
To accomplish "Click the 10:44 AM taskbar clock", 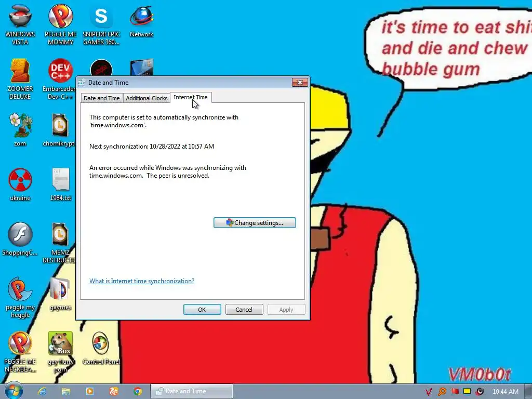I will click(505, 392).
